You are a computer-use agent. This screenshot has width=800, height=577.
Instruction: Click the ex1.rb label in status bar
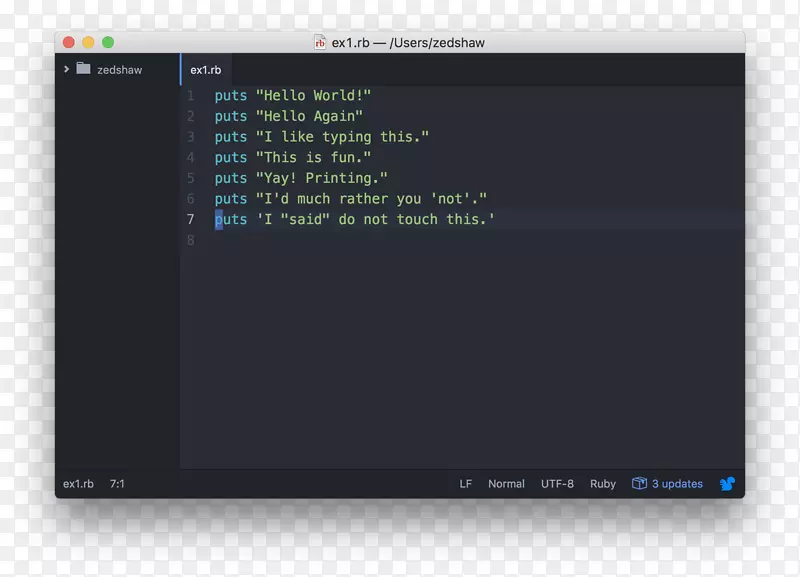click(78, 483)
